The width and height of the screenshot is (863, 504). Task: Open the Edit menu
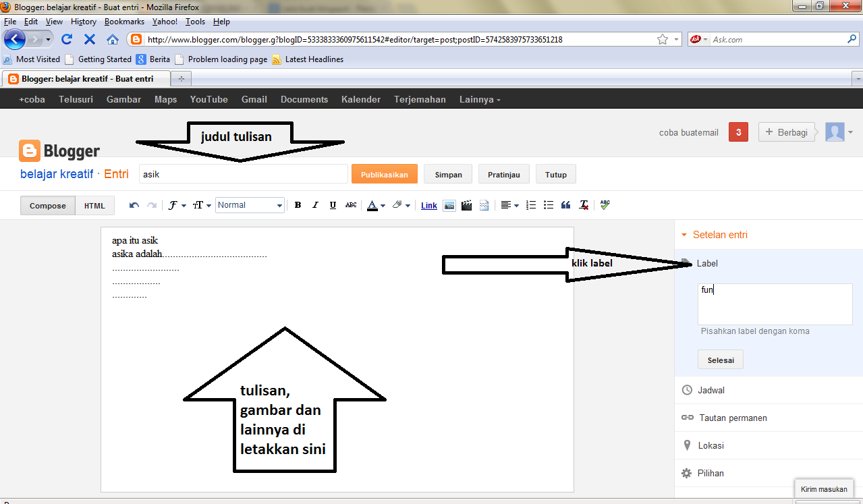coord(31,22)
